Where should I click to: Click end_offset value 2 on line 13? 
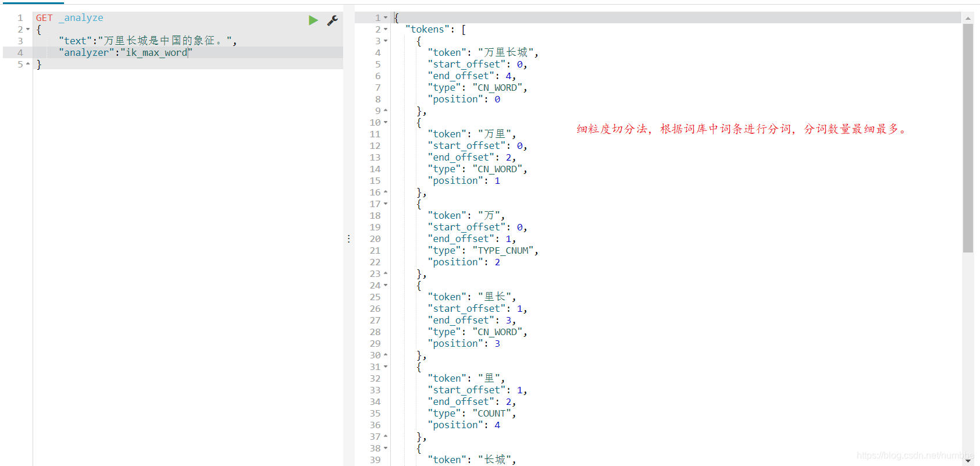508,157
